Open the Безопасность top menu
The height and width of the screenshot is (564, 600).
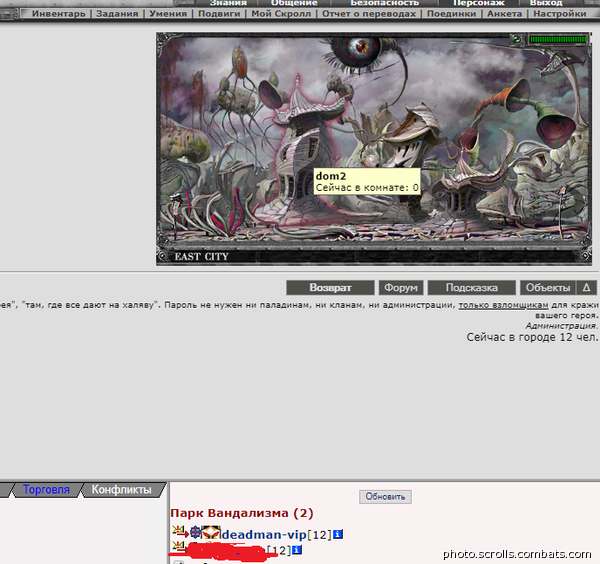coord(385,3)
